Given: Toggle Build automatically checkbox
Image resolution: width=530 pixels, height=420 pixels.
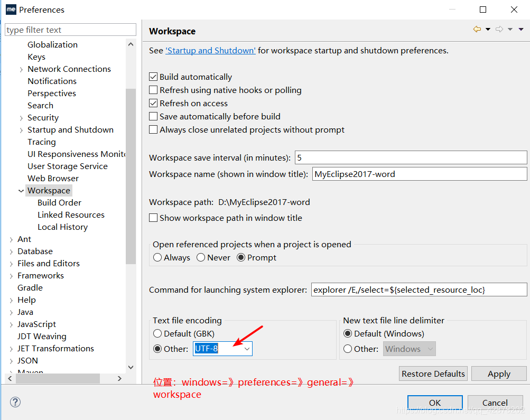Looking at the screenshot, I should 153,77.
